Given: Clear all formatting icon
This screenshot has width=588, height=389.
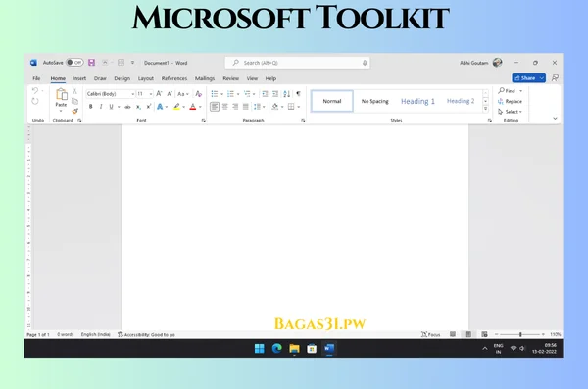Looking at the screenshot, I should (199, 94).
